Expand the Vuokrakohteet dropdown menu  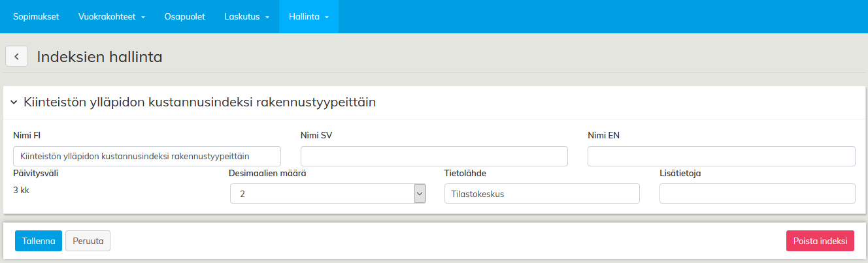(111, 16)
